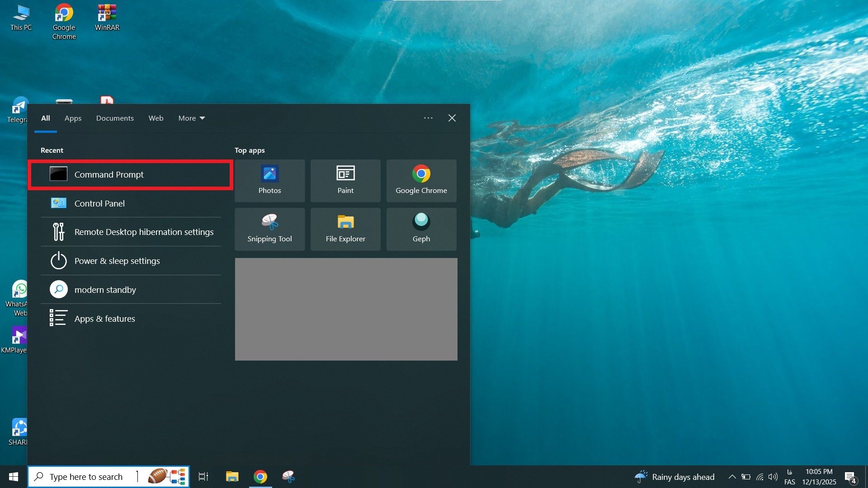The height and width of the screenshot is (488, 868).
Task: Switch to the Documents search filter
Action: coord(115,118)
